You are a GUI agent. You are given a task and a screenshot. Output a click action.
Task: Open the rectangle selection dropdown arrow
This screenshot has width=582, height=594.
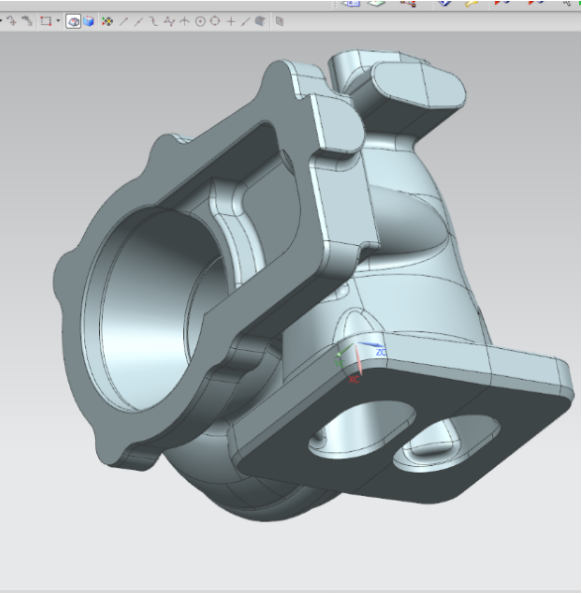tap(58, 21)
